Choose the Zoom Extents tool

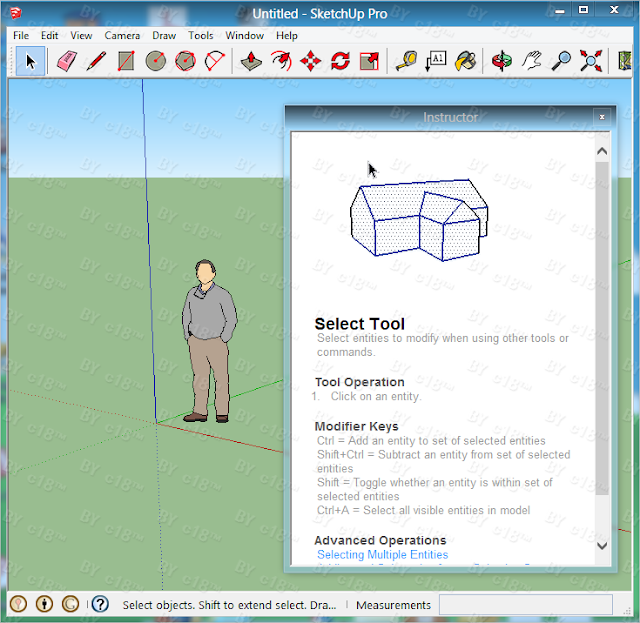591,61
